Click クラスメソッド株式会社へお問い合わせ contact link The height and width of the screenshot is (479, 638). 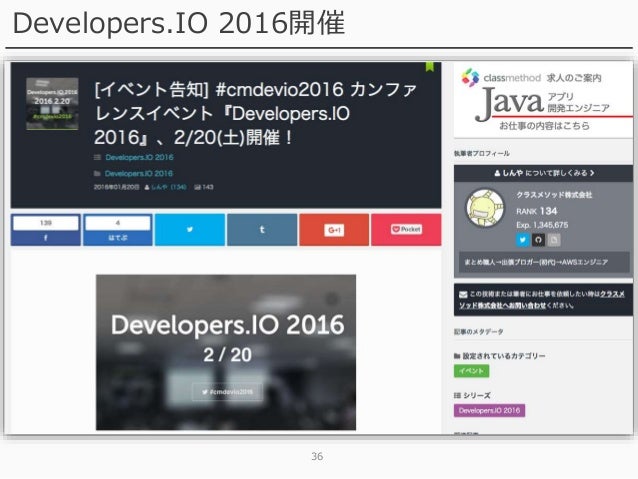[x=542, y=299]
